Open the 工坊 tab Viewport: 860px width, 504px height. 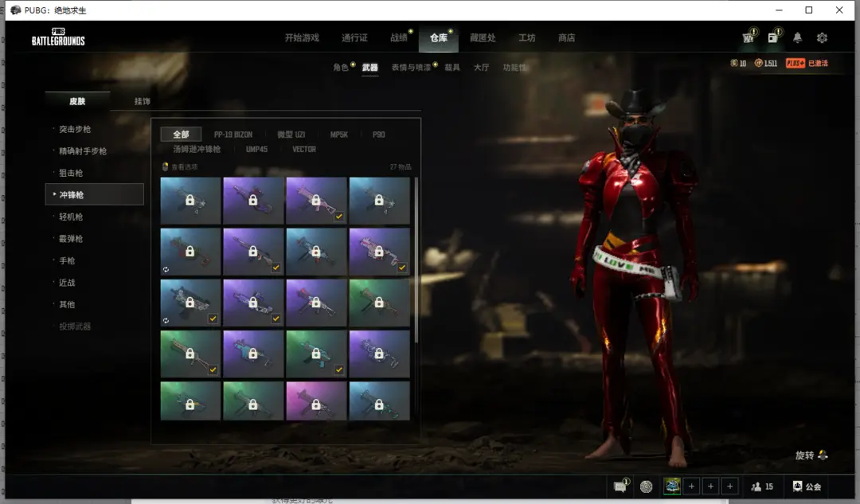[527, 38]
